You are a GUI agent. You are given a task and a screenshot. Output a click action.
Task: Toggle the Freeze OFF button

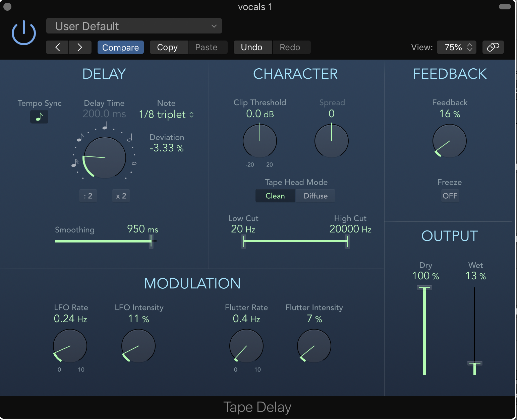(450, 196)
